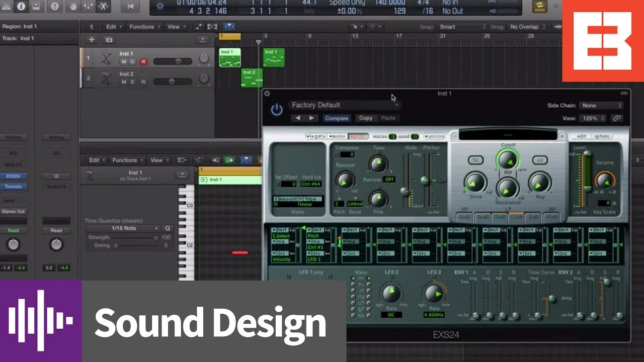
Task: Adjust the Inst 1 track volume slider
Action: point(173,61)
